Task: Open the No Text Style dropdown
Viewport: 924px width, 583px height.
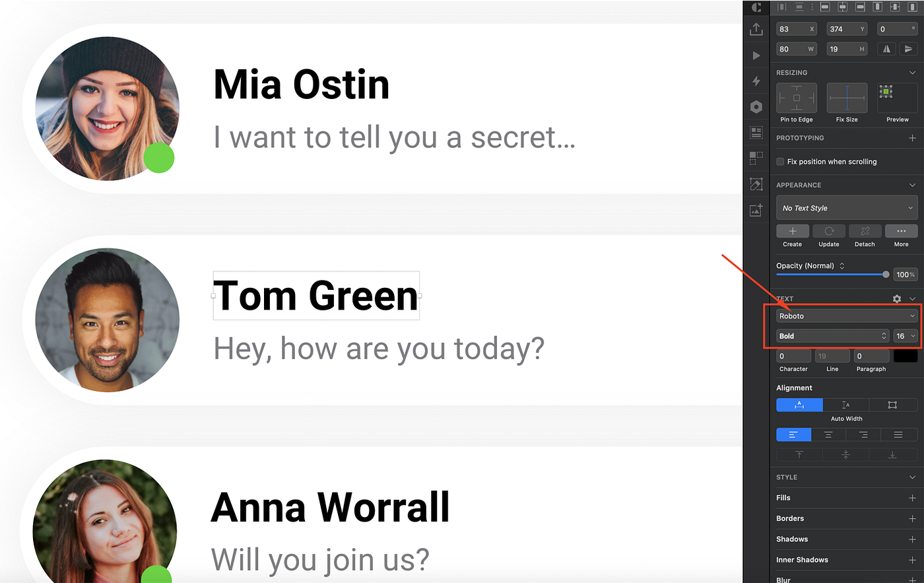Action: [x=847, y=207]
